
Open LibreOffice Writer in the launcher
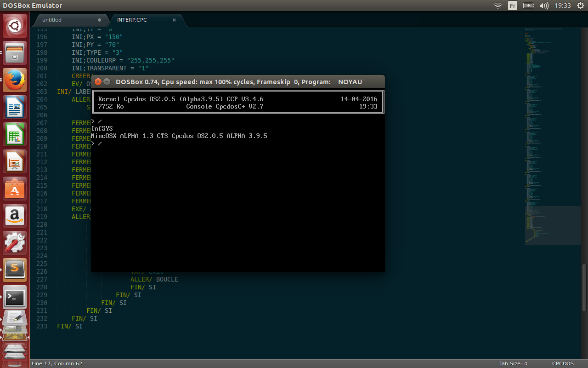[x=15, y=107]
